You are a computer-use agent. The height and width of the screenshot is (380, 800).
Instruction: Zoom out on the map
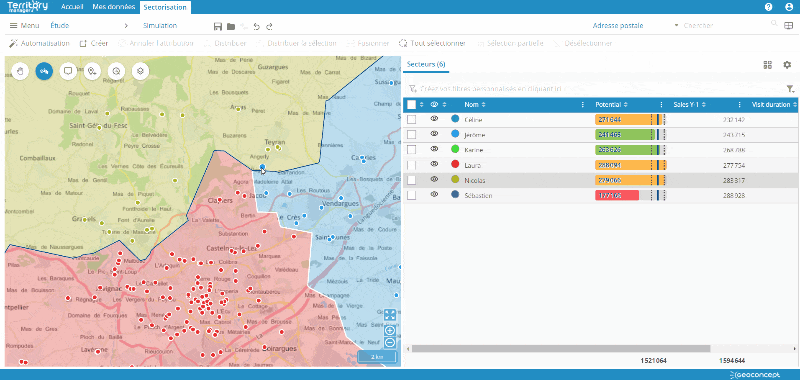[390, 343]
